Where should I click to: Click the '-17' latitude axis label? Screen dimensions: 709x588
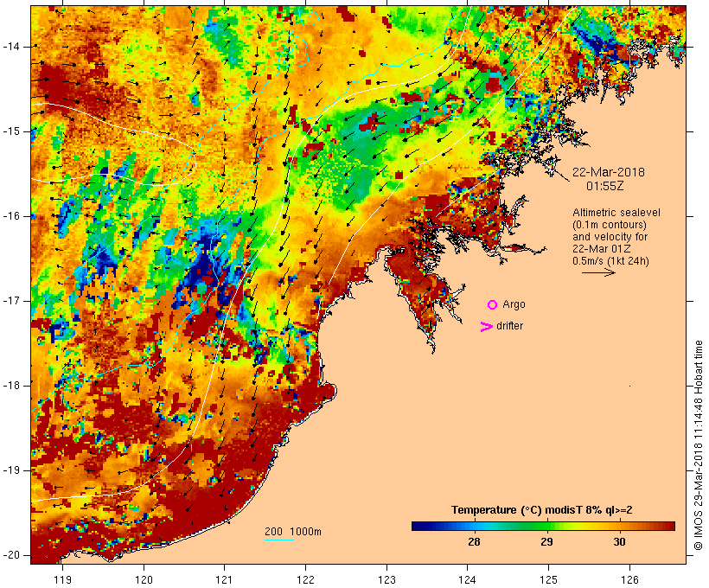click(11, 301)
